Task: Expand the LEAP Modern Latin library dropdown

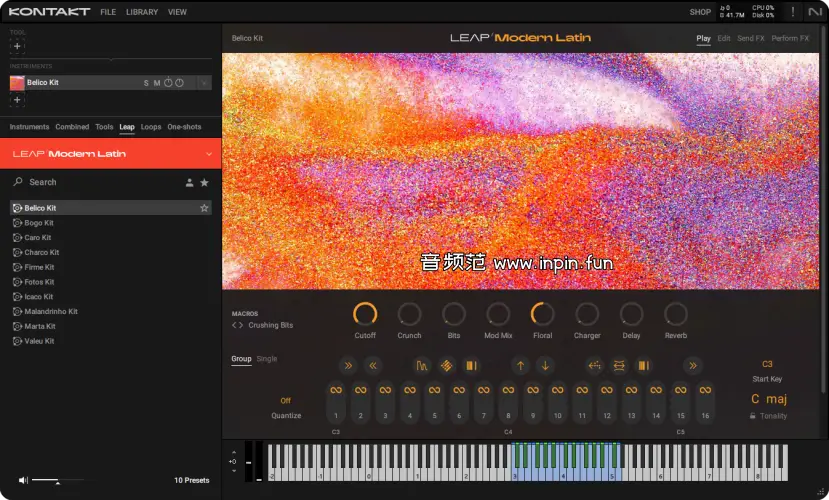Action: (208, 154)
